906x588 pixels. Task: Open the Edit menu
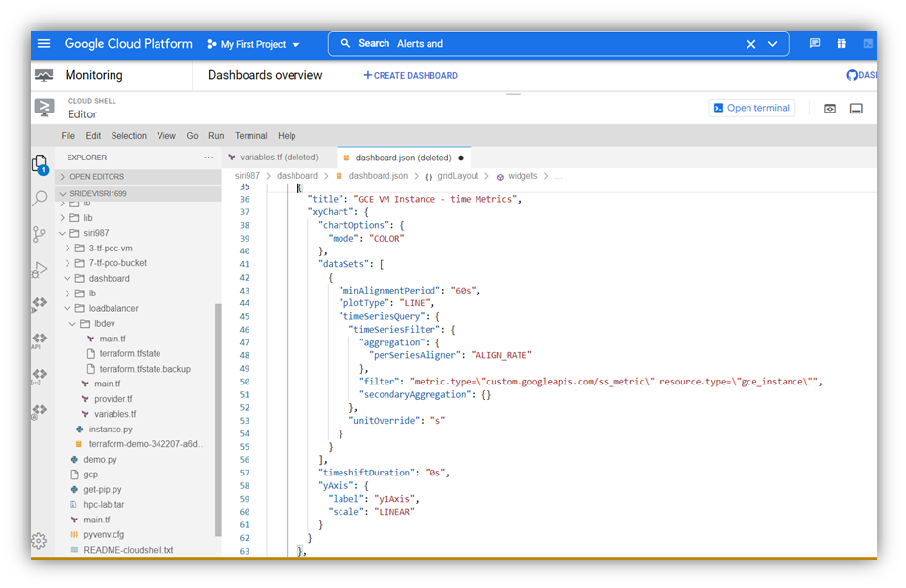93,136
